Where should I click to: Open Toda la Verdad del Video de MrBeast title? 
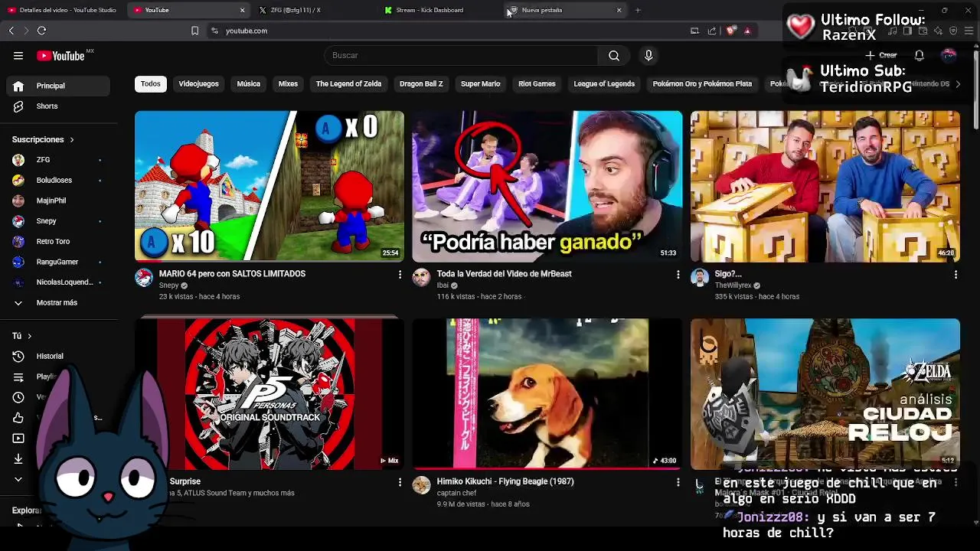(504, 274)
